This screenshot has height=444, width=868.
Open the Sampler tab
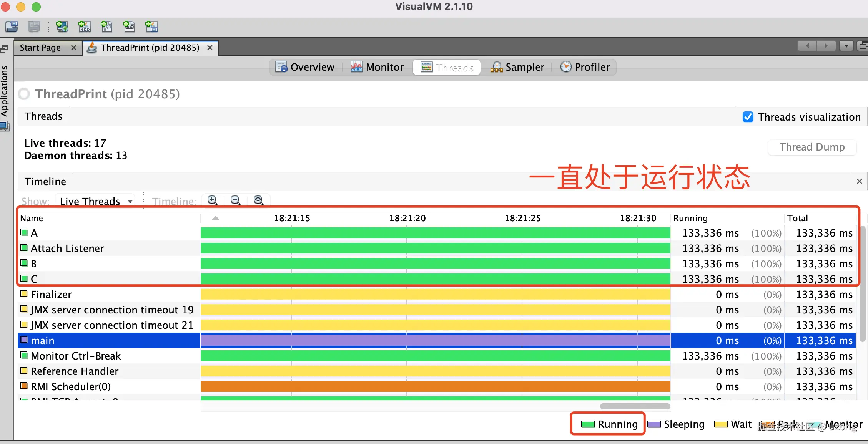pyautogui.click(x=517, y=67)
